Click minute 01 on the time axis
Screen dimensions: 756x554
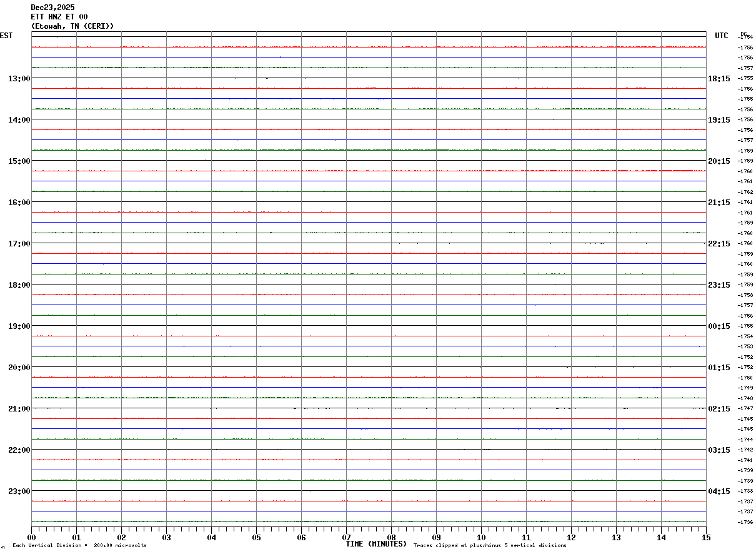pyautogui.click(x=77, y=537)
